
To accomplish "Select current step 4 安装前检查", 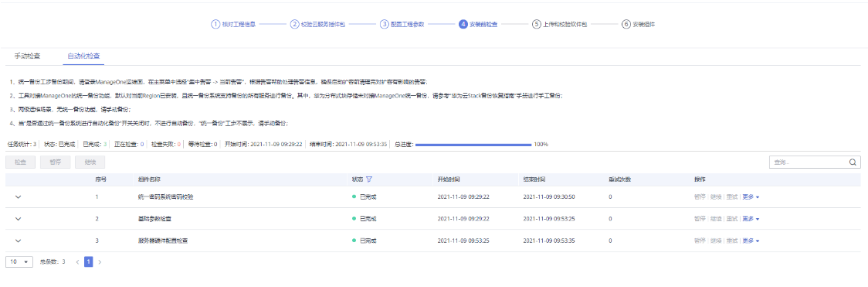I will click(x=478, y=25).
